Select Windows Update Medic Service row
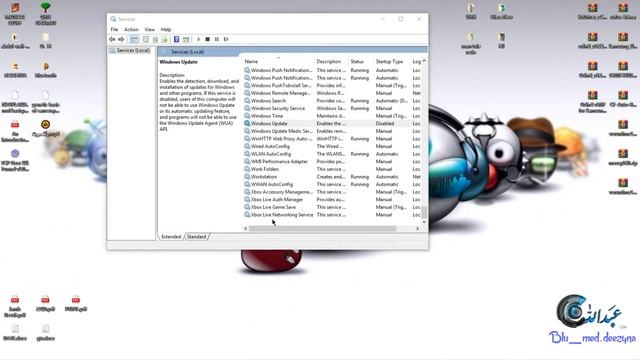The width and height of the screenshot is (640, 360). pos(332,131)
